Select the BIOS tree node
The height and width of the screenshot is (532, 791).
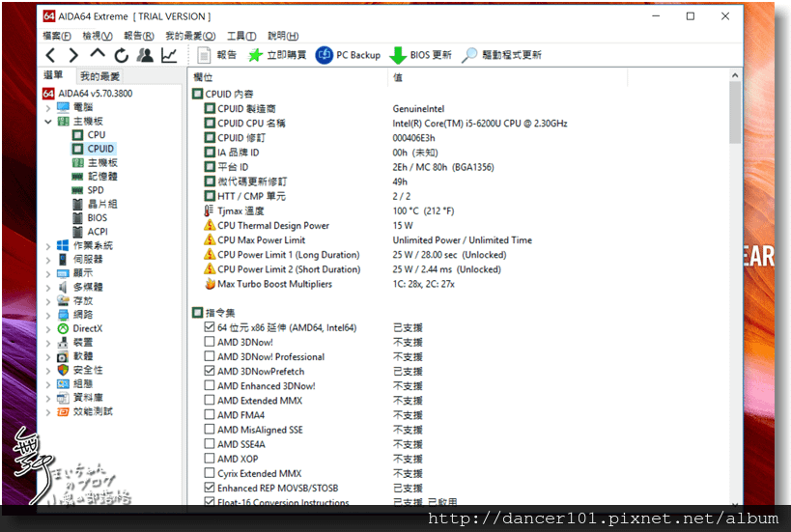click(x=90, y=218)
